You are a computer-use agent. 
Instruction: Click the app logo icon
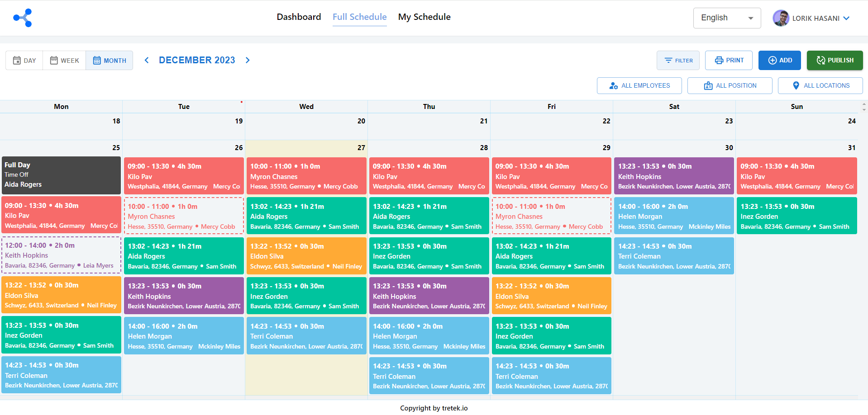pos(23,18)
